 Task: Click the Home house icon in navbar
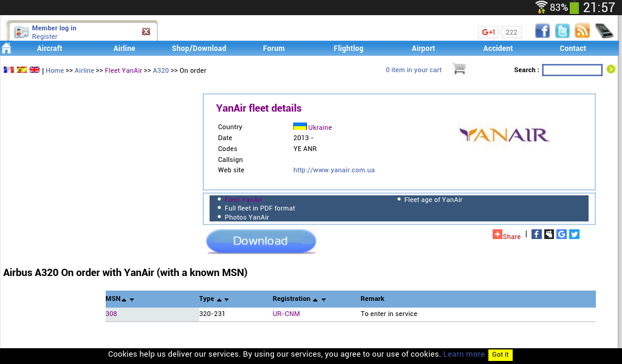(7, 48)
